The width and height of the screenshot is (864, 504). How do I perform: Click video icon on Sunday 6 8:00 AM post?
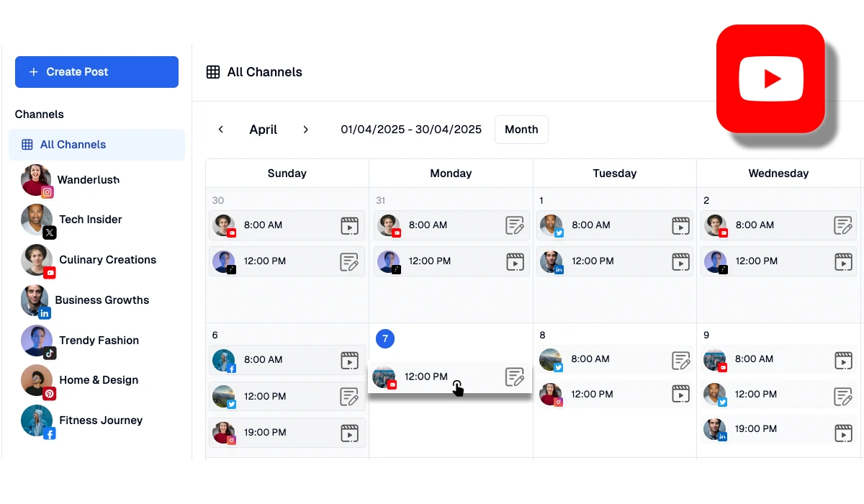tap(349, 360)
